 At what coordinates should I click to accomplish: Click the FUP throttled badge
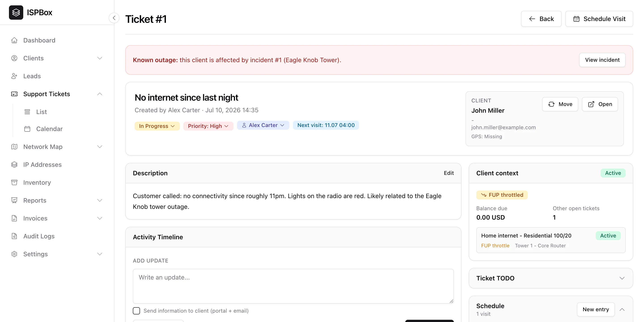pos(502,195)
